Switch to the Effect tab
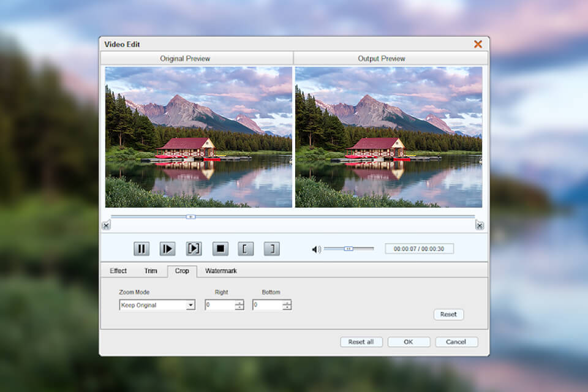The width and height of the screenshot is (588, 392). pos(118,271)
